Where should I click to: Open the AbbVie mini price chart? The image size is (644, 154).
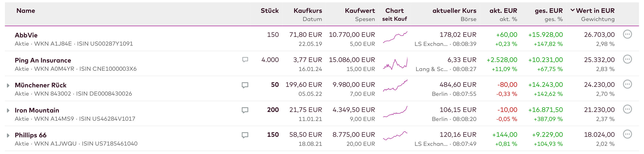(395, 37)
